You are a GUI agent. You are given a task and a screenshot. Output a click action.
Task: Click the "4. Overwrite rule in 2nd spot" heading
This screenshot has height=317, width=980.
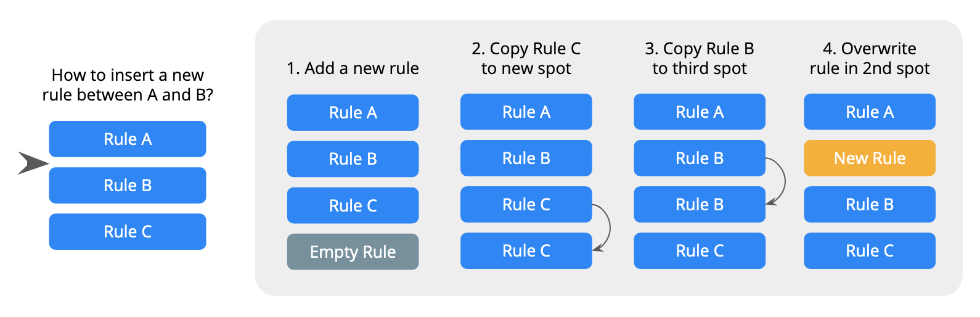click(869, 59)
